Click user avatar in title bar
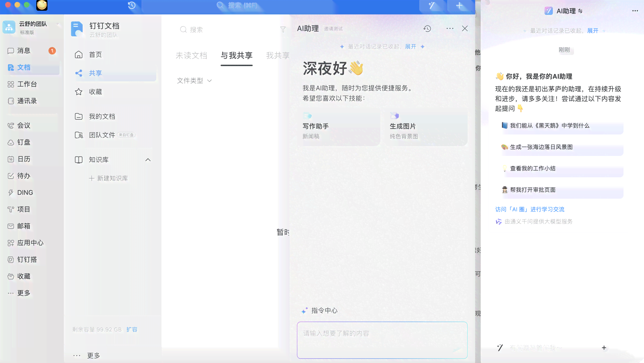Viewport: 644px width, 363px height. click(x=42, y=5)
